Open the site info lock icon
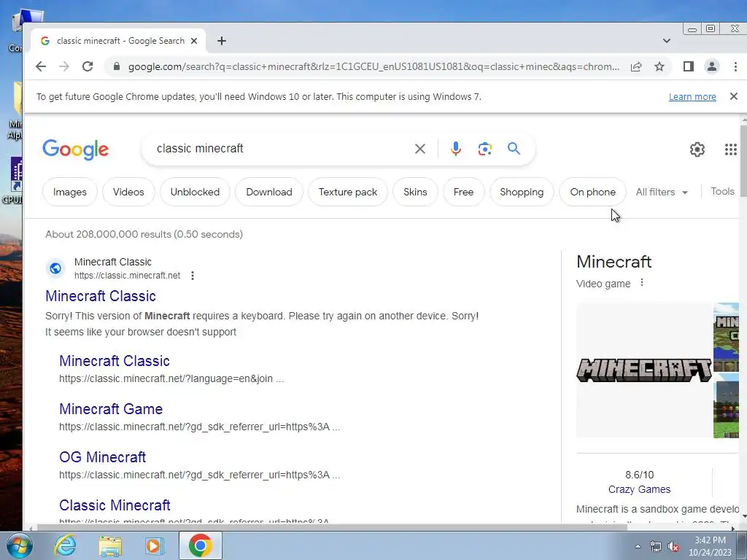The height and width of the screenshot is (560, 747). point(116,66)
